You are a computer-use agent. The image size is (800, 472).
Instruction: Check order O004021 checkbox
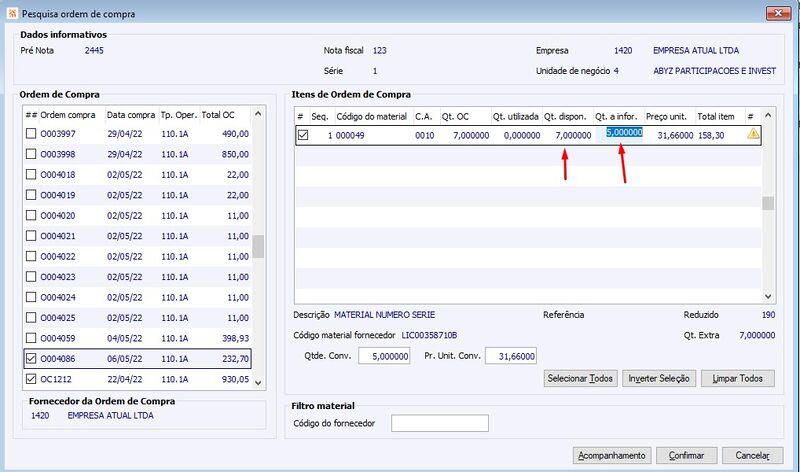tap(31, 236)
